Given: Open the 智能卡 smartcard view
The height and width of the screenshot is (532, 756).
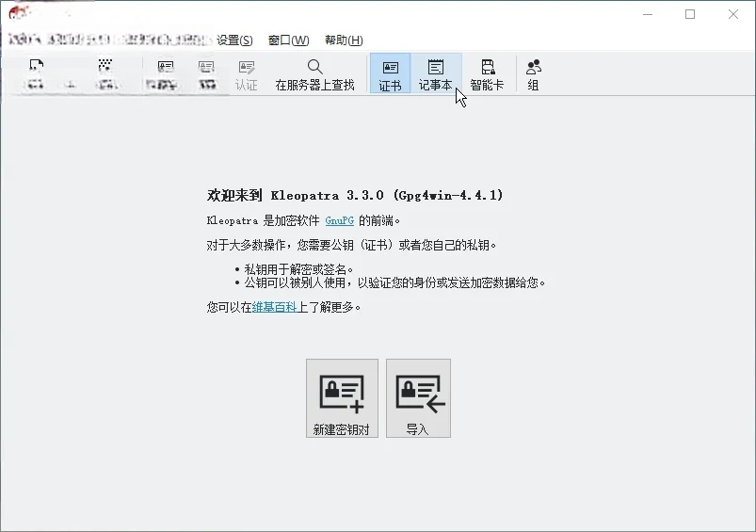Looking at the screenshot, I should point(487,73).
